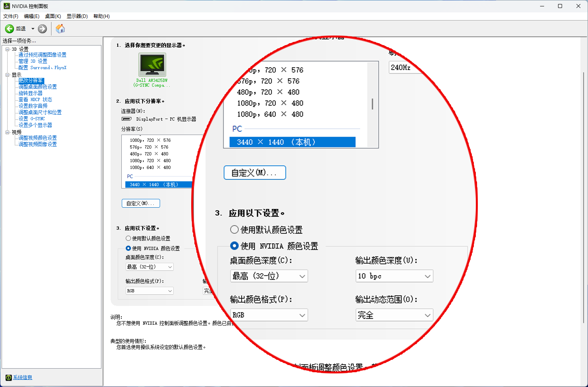
Task: Click the main panel vertical scrollbar
Action: tap(584, 200)
